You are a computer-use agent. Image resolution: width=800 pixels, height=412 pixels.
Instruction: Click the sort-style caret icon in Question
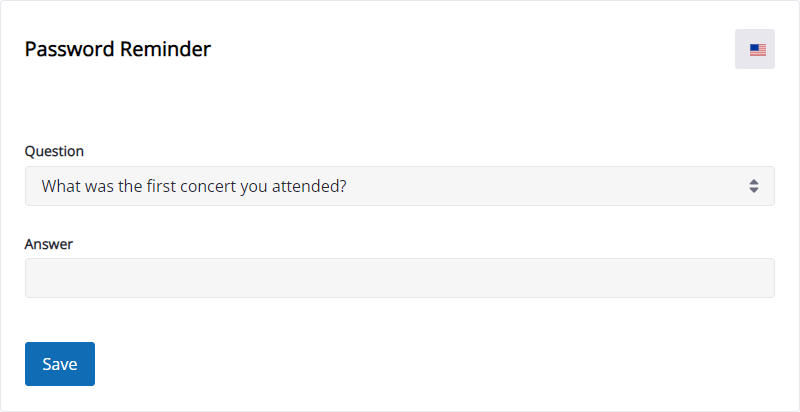pos(754,186)
